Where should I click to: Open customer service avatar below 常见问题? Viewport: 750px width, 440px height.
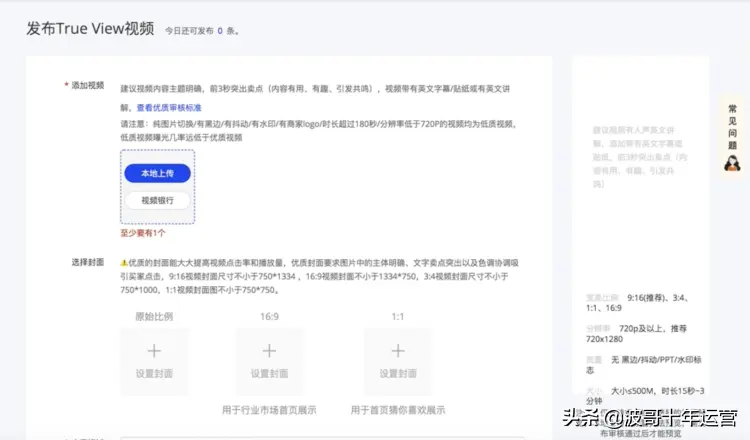732,162
